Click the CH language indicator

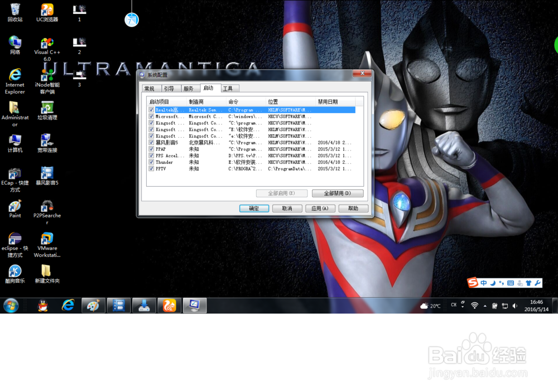[454, 305]
